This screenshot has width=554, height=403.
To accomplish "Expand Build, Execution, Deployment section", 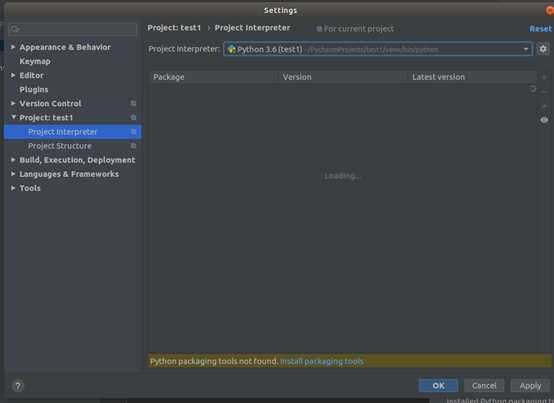I will pyautogui.click(x=13, y=160).
